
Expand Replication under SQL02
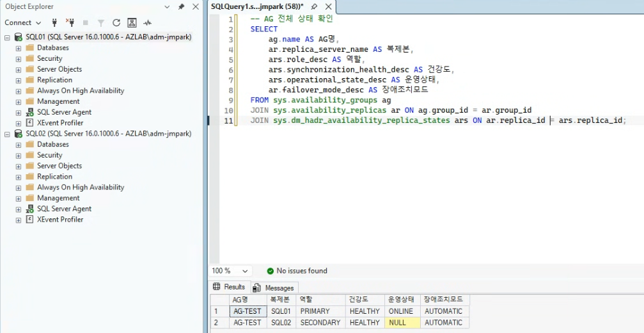coord(19,177)
